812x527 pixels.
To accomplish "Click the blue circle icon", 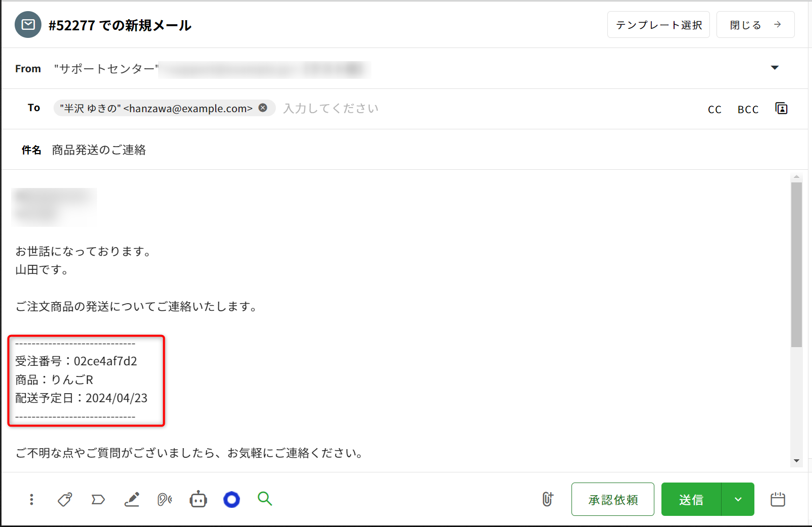I will pyautogui.click(x=231, y=500).
